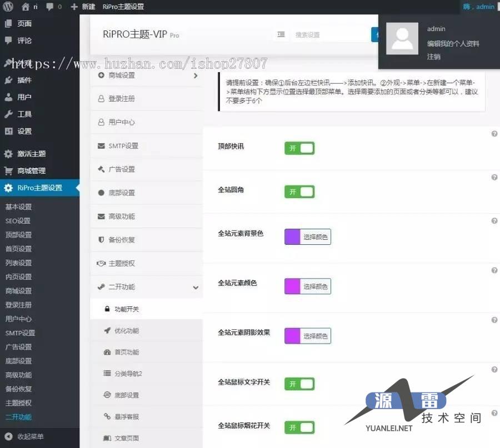The width and height of the screenshot is (500, 448).
Task: Click the 设置 settings icon in the sidebar
Action: click(x=8, y=131)
